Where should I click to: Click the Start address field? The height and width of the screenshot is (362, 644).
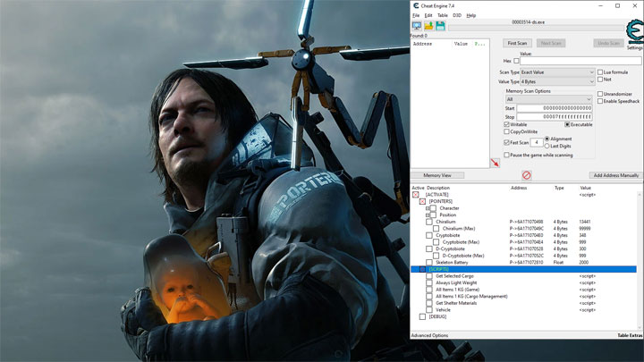[554, 108]
